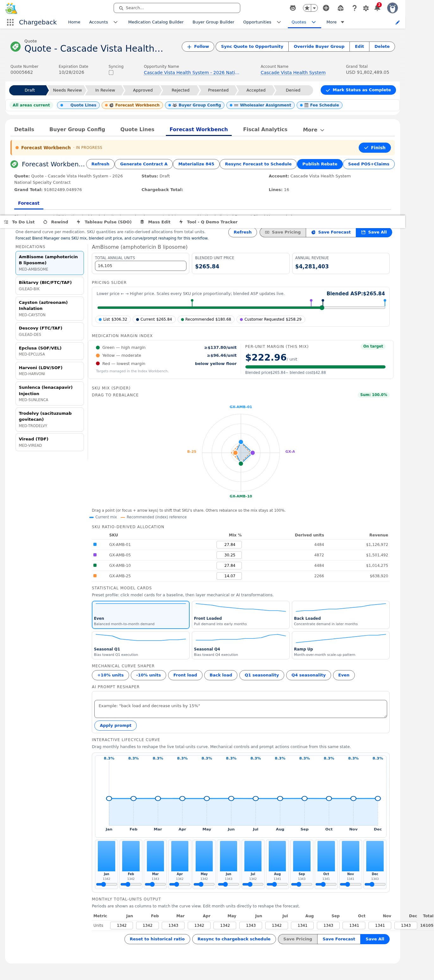Switch to the Details tab
Viewport: 434px width, 980px height.
pos(24,130)
